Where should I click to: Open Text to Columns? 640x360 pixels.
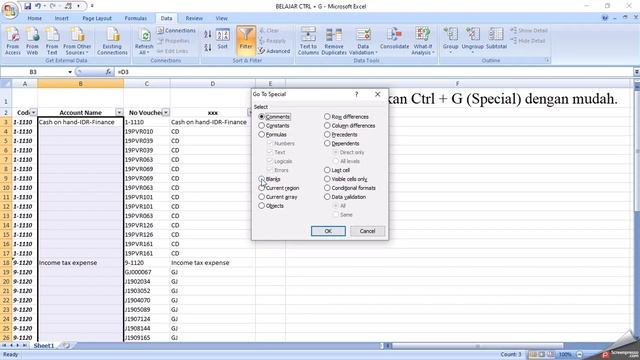click(x=308, y=40)
